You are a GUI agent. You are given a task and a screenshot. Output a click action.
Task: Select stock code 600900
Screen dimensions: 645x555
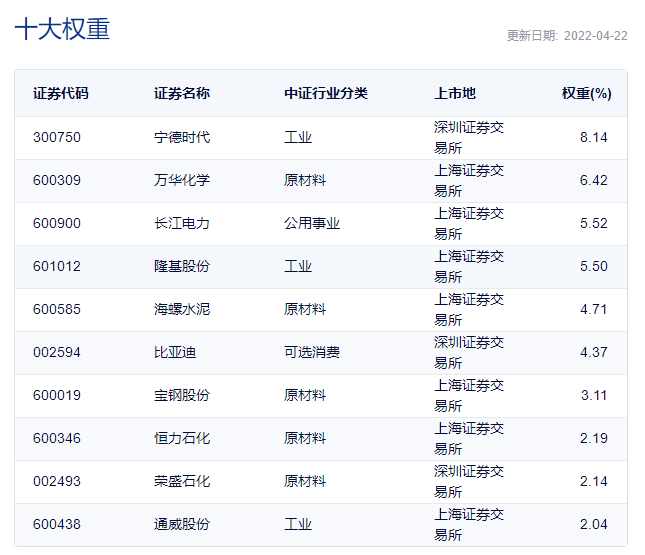click(57, 223)
